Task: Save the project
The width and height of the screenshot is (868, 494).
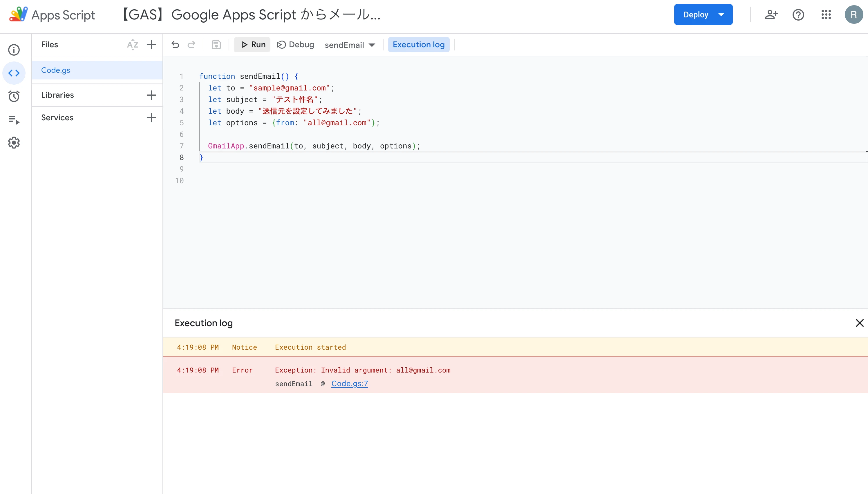Action: [216, 44]
